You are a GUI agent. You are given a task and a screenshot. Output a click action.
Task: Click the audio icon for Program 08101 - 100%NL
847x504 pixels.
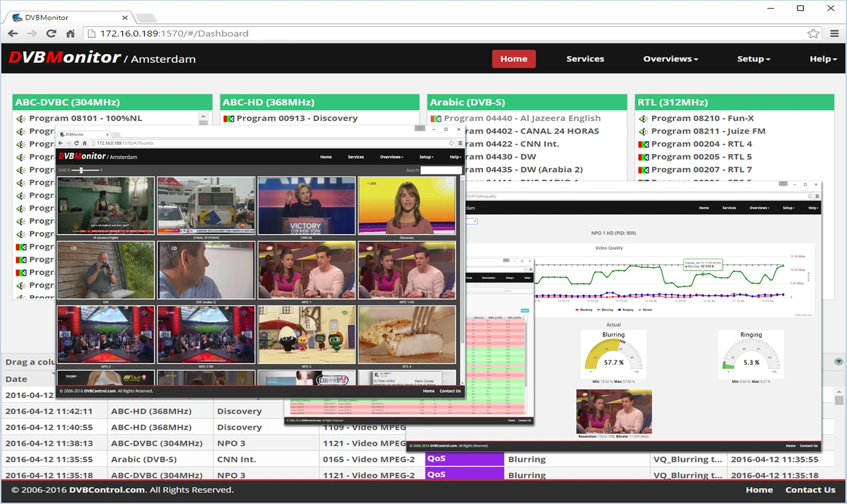tap(21, 119)
